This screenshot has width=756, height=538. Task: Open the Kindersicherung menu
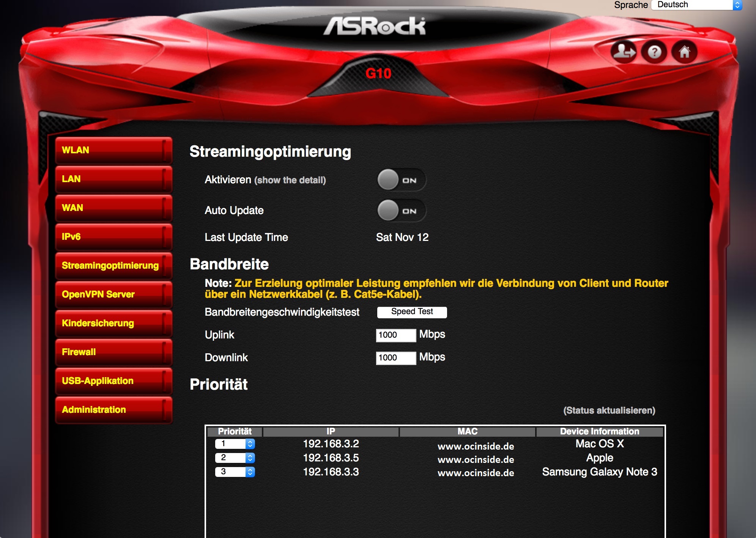pyautogui.click(x=113, y=323)
